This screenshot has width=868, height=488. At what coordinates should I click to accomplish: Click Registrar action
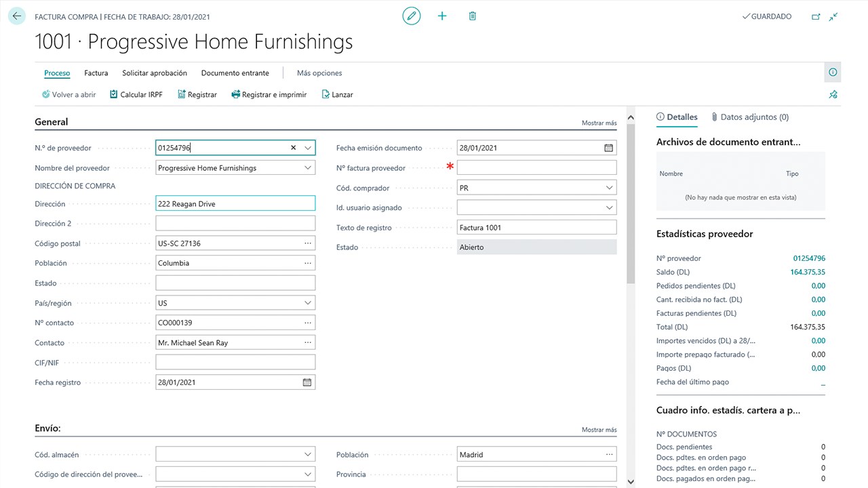pos(197,95)
